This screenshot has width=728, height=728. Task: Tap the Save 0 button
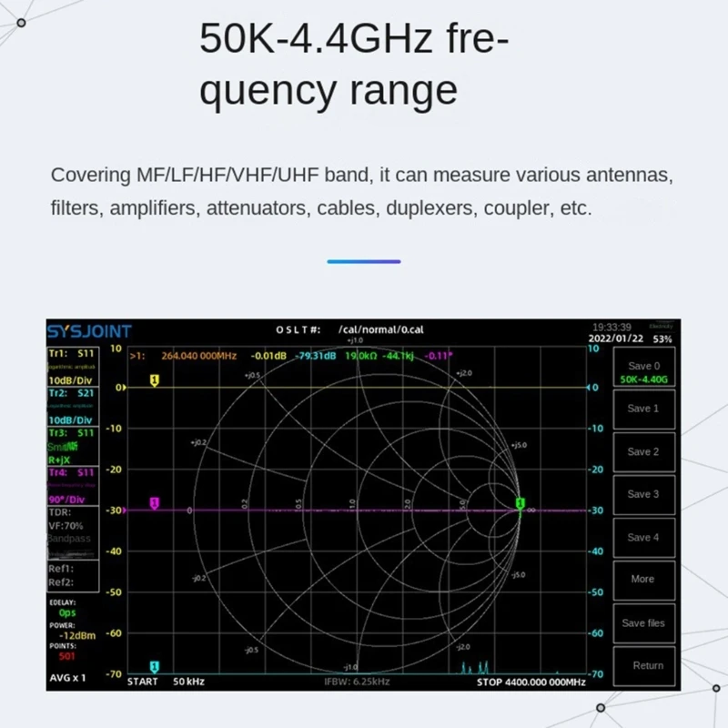tap(644, 368)
